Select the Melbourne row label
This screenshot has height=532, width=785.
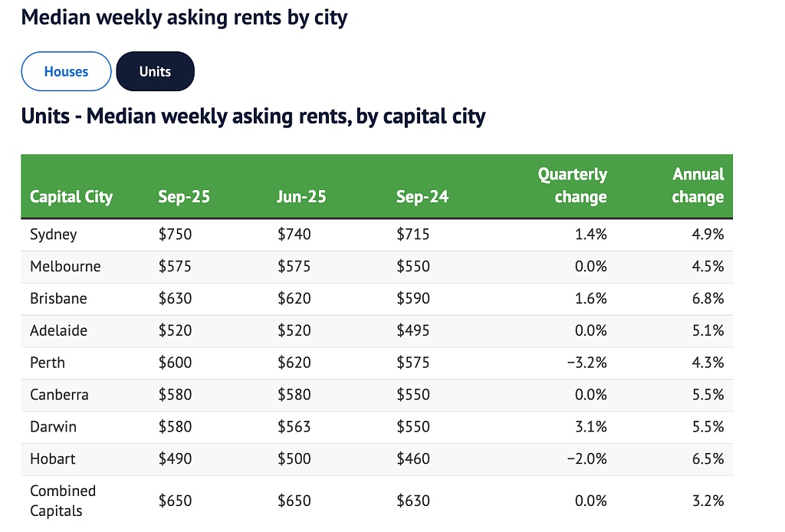click(65, 267)
